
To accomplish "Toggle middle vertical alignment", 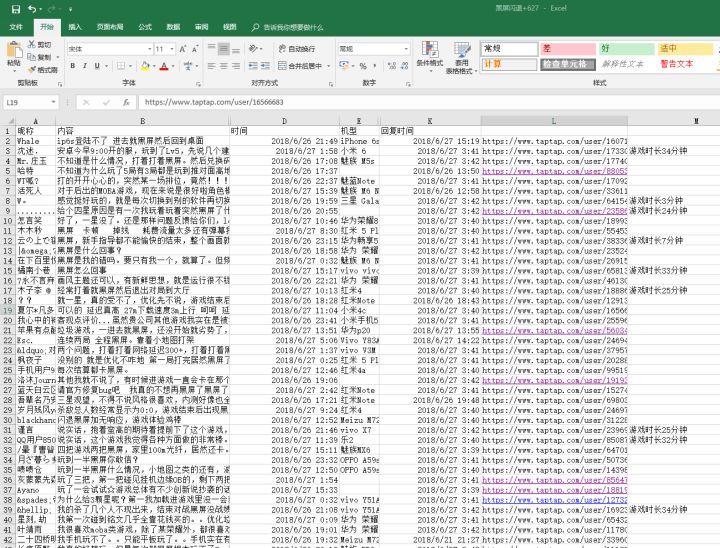I will [x=224, y=49].
